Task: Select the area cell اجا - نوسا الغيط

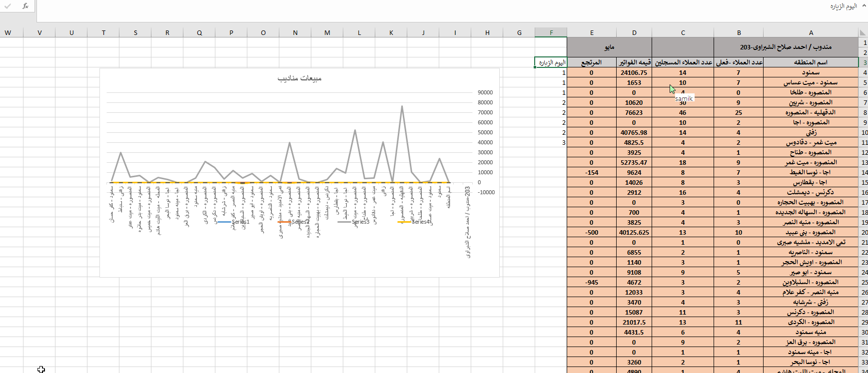Action: click(x=811, y=172)
